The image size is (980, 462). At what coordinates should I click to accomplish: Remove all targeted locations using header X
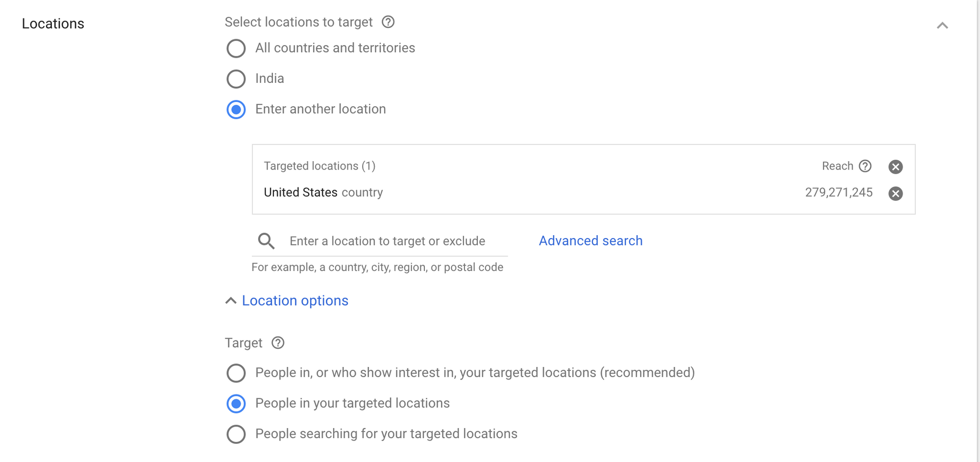895,167
